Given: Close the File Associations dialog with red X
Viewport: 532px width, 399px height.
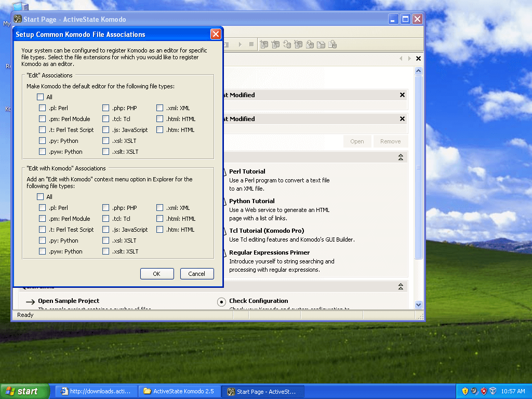Looking at the screenshot, I should [216, 34].
